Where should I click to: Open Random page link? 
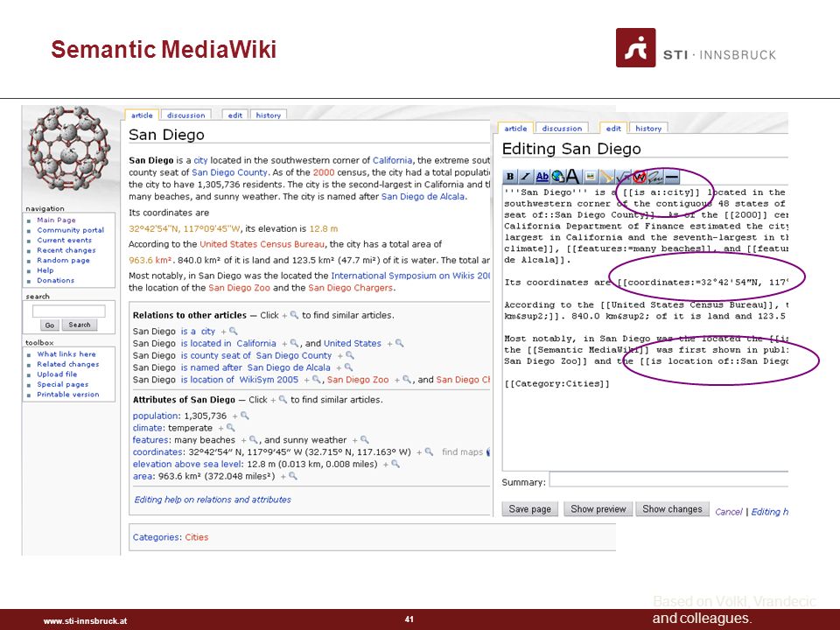tap(63, 261)
